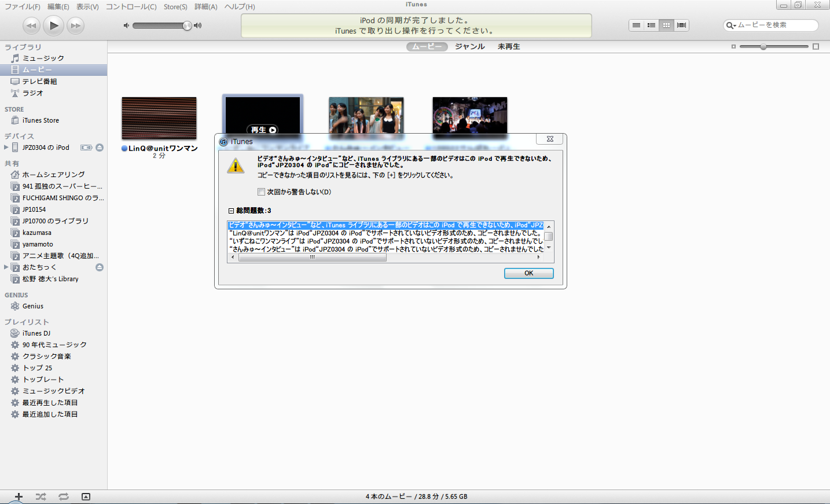Click the next track fast-forward button
The width and height of the screenshot is (830, 504).
coord(76,25)
